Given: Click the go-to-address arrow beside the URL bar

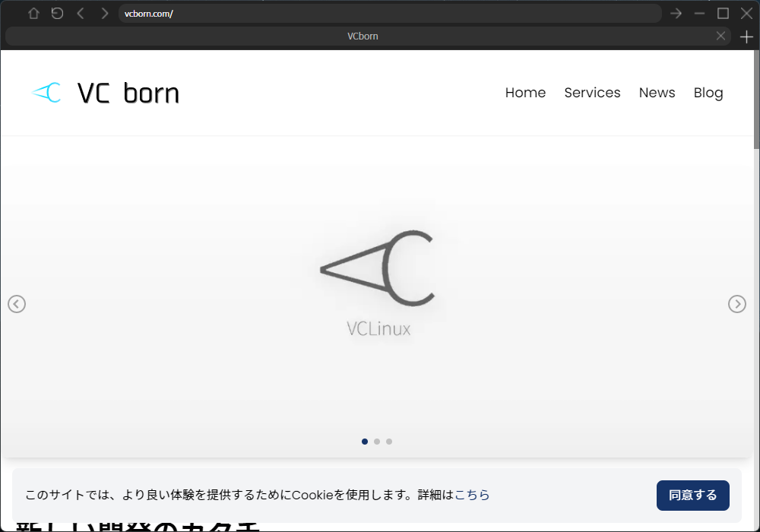Looking at the screenshot, I should coord(676,13).
